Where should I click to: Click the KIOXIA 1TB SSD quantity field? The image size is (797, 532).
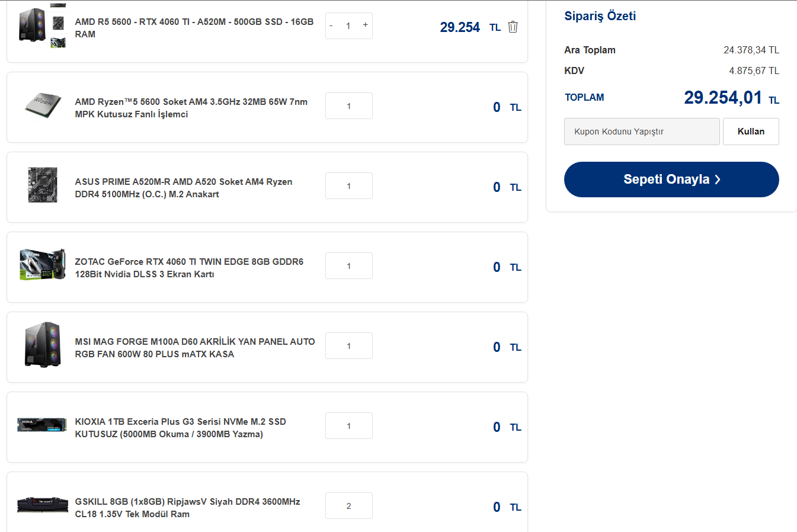coord(349,426)
